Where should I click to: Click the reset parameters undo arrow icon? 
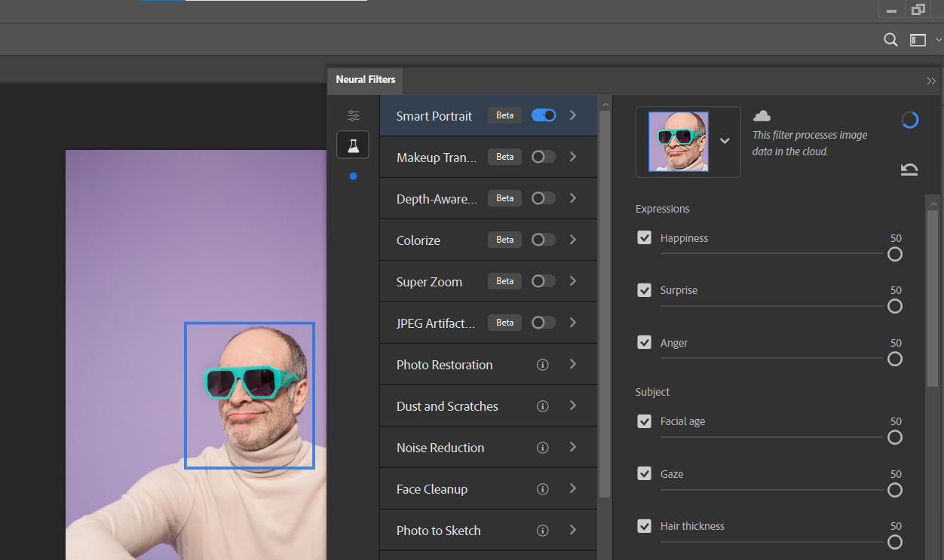(x=909, y=169)
